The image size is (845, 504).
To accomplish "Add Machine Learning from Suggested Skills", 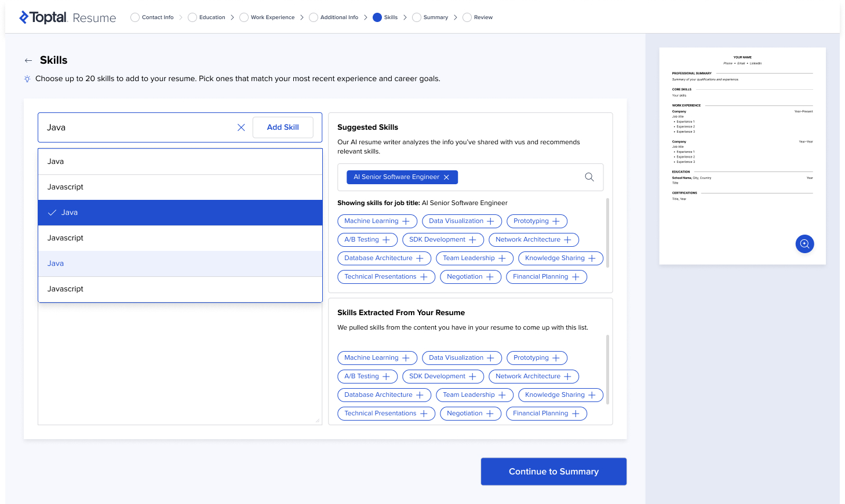I will coord(377,221).
